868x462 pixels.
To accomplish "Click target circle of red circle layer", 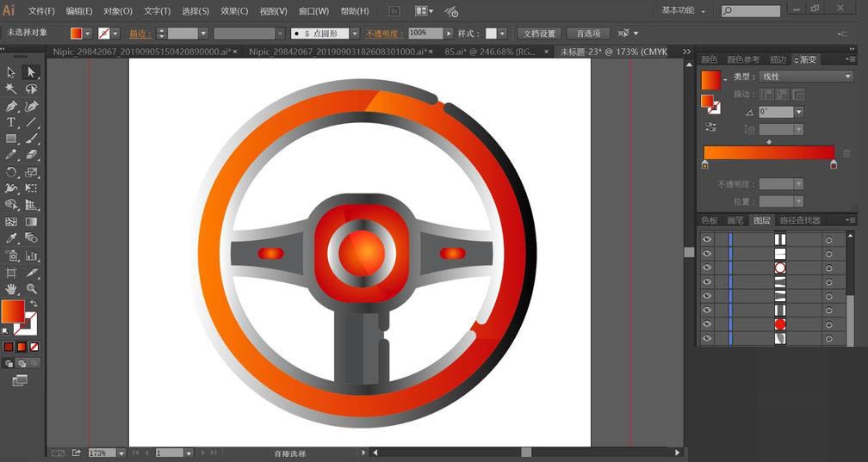I will click(x=828, y=324).
